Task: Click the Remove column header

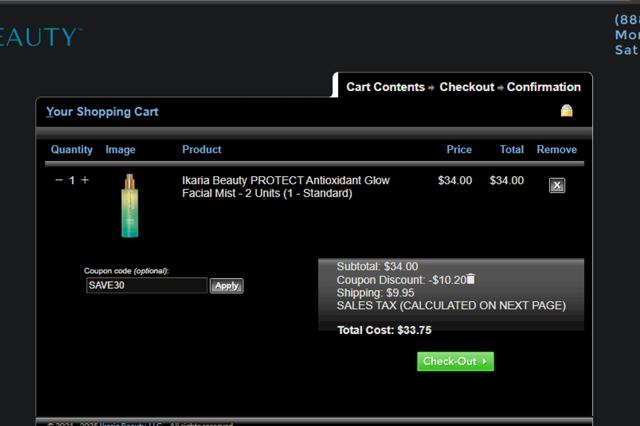Action: pyautogui.click(x=557, y=149)
